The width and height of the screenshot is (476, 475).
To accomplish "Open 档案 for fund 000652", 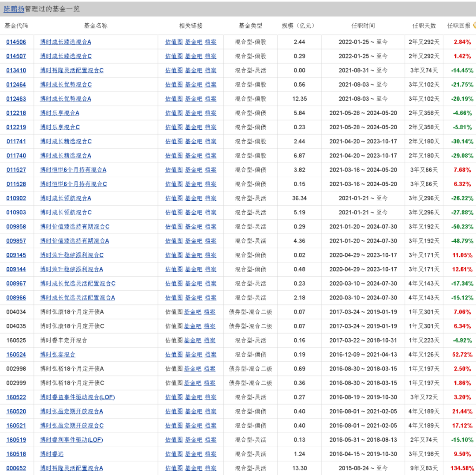I will click(211, 468).
